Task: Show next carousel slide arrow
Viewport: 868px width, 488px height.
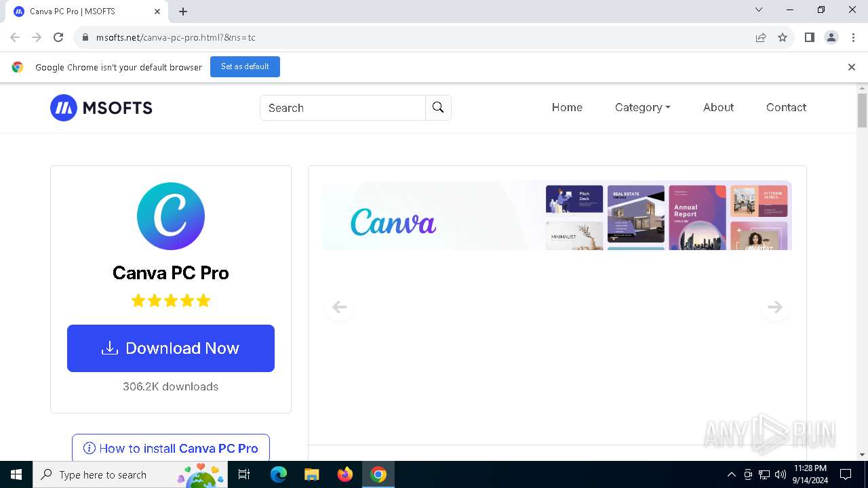Action: 774,307
